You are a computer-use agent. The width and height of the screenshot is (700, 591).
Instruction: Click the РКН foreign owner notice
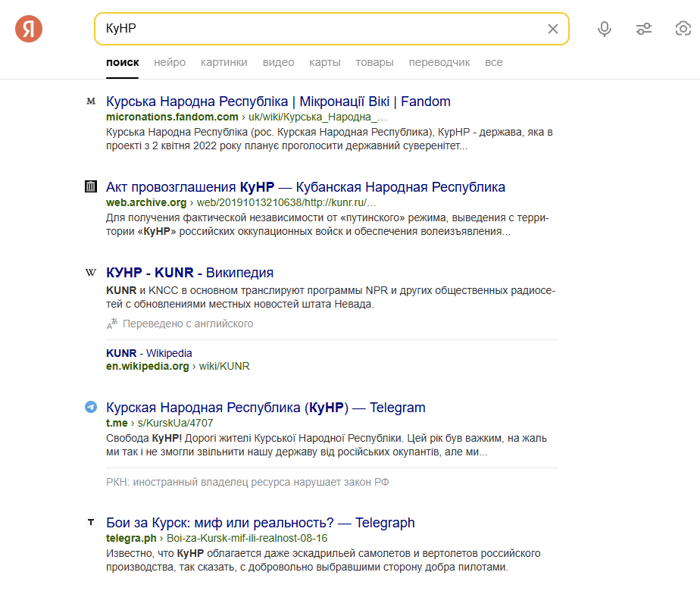coord(247,482)
